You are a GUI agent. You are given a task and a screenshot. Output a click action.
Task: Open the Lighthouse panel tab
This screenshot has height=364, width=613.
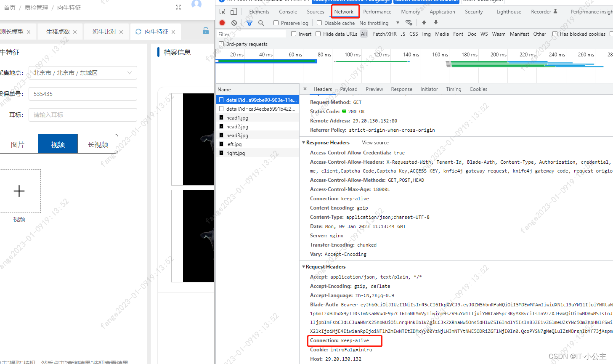[509, 12]
